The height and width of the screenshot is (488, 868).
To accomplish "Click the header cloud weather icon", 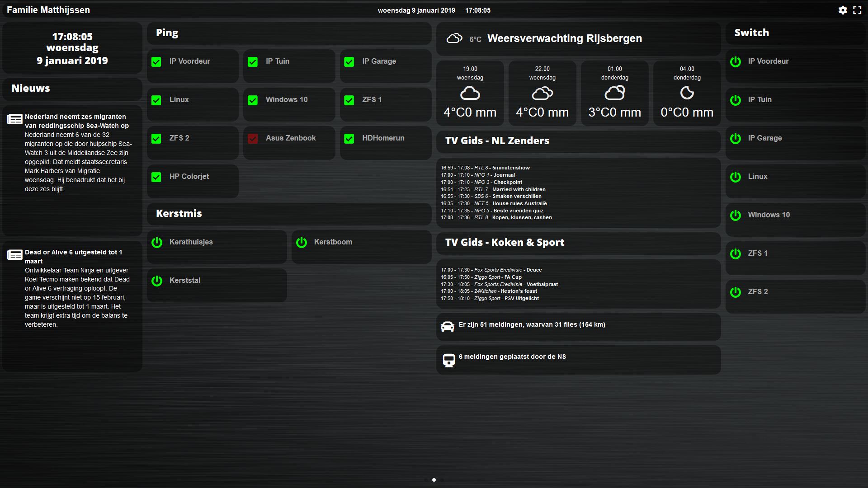I will click(454, 38).
